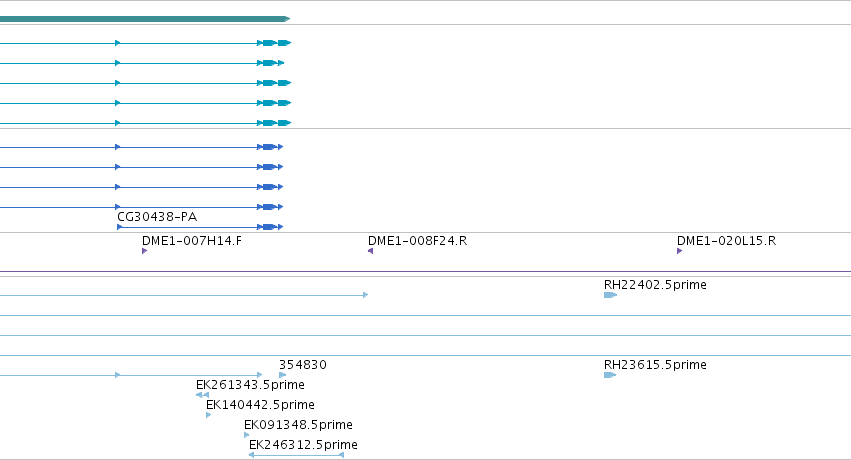Viewport: 851px width, 460px height.
Task: Select purple arrow marker under DME1-008F24.R
Action: [370, 251]
